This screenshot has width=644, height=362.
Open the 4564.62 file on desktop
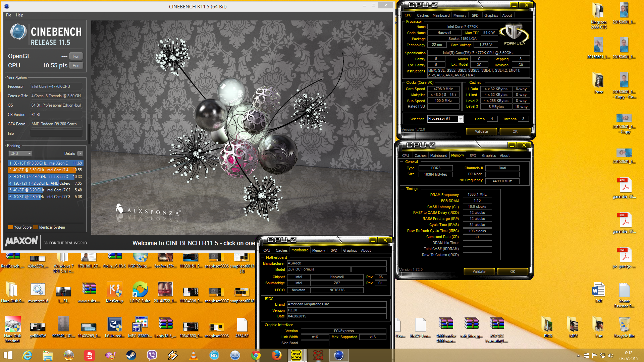242,327
